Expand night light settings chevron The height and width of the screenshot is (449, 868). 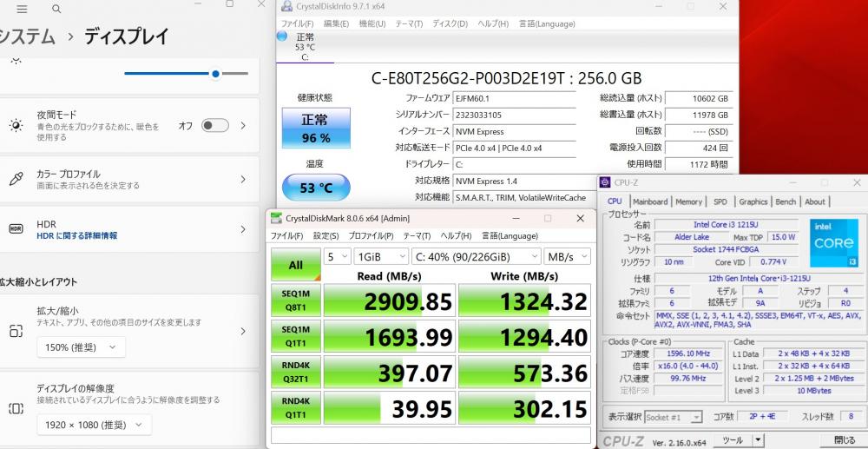tap(243, 126)
